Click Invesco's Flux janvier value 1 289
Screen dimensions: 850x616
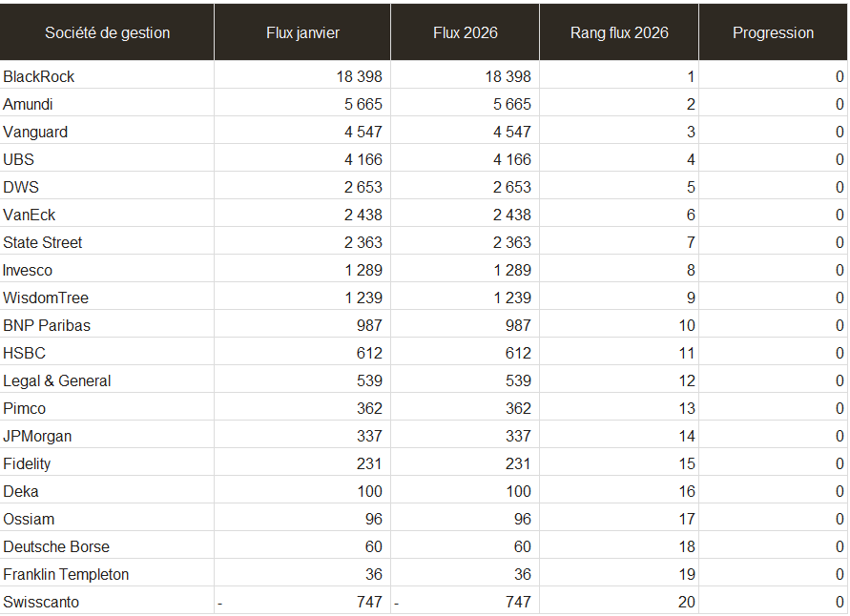pos(363,270)
